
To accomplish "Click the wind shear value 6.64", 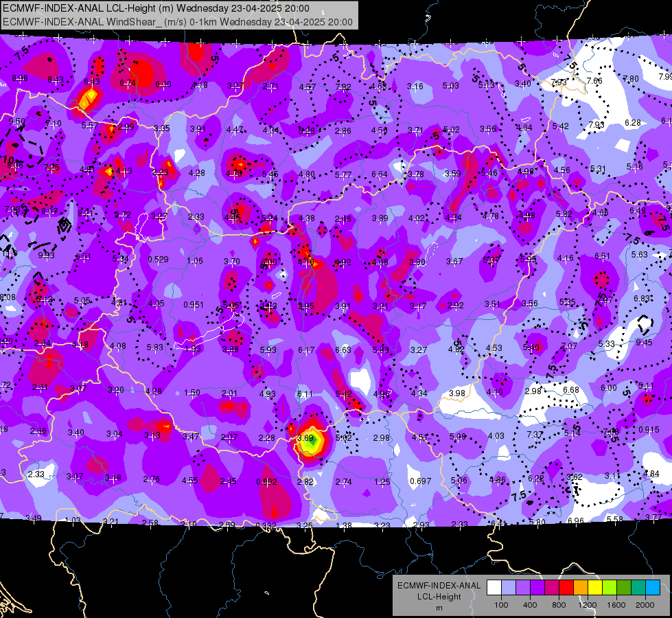I will [x=380, y=174].
